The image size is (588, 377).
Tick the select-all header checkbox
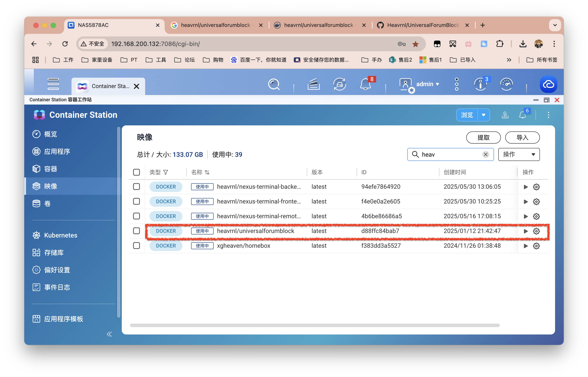click(x=136, y=172)
